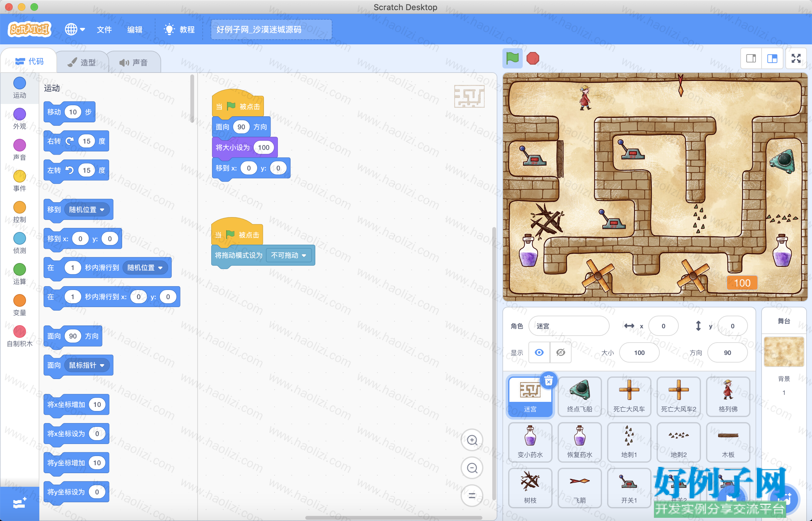Select the 死亡大风车2 sprite
Image resolution: width=812 pixels, height=521 pixels.
point(678,397)
